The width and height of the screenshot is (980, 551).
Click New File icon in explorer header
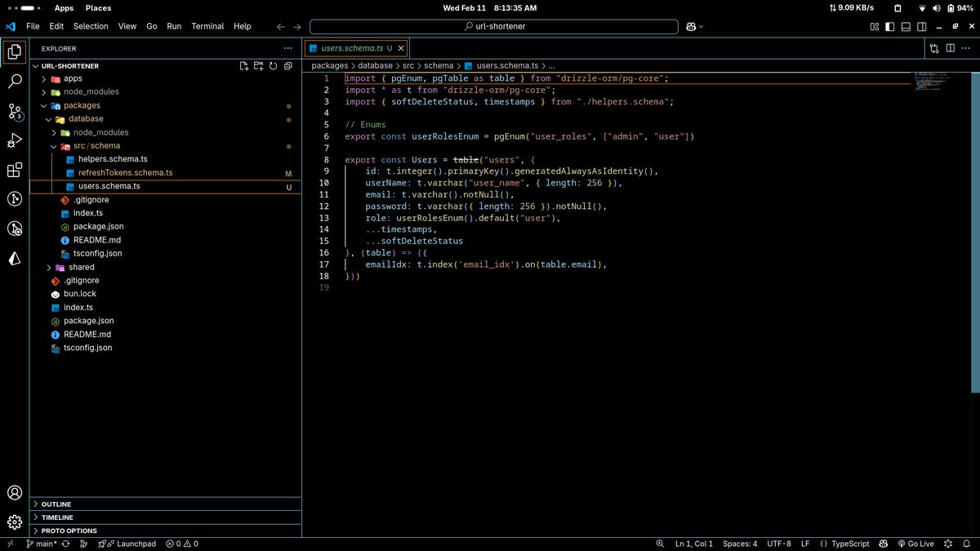pos(244,66)
